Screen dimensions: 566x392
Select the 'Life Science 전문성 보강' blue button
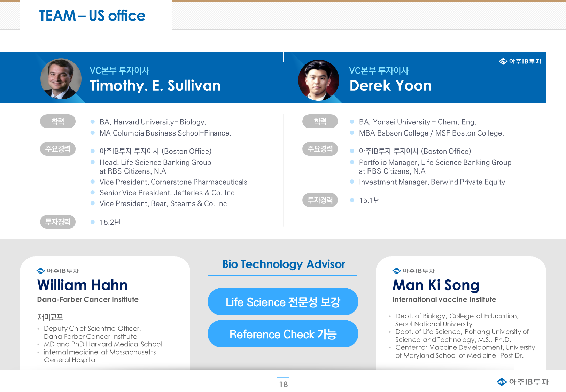[x=283, y=302]
